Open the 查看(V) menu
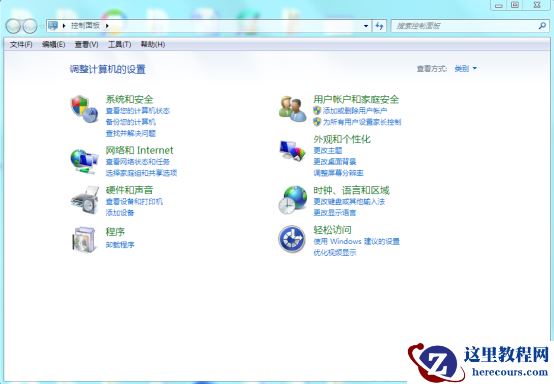 click(x=87, y=45)
